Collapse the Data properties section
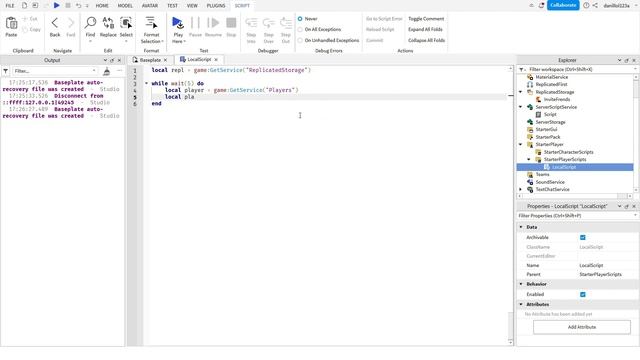640x360 pixels. (521, 227)
